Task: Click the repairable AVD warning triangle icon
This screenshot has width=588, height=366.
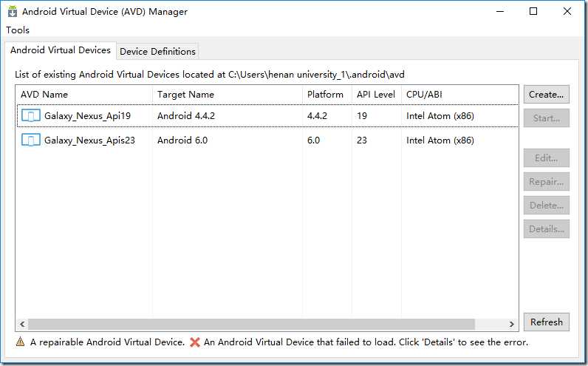Action: [x=20, y=342]
